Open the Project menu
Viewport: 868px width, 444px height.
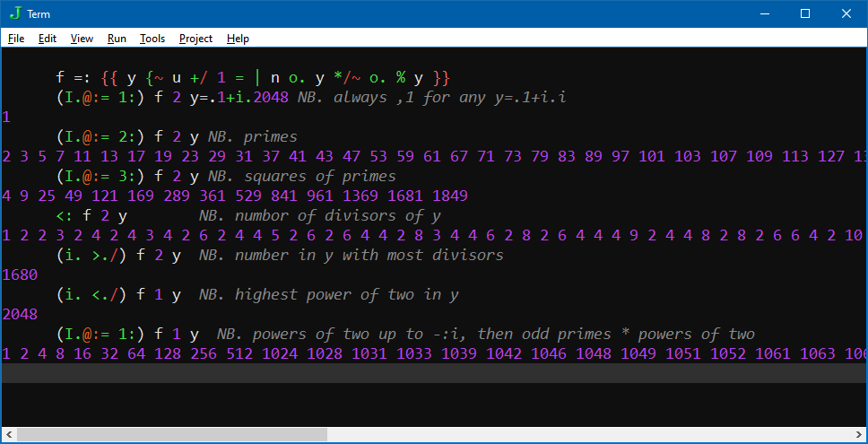(x=196, y=39)
